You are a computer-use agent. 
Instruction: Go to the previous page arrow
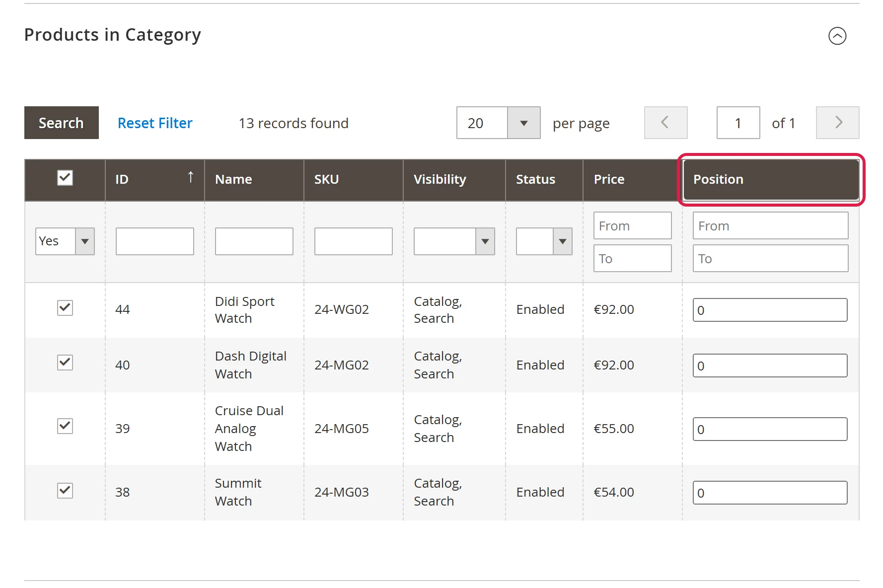pyautogui.click(x=665, y=123)
